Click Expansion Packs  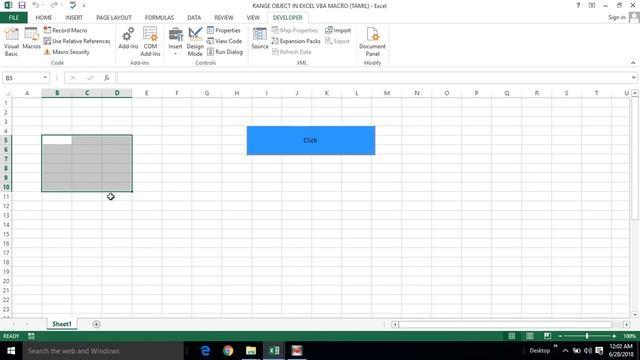coord(296,41)
